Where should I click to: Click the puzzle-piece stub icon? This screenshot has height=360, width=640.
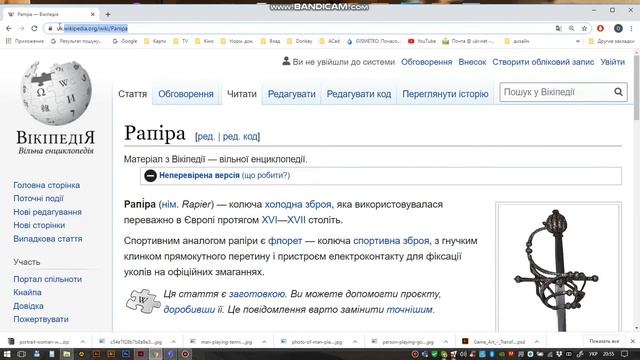click(x=142, y=301)
